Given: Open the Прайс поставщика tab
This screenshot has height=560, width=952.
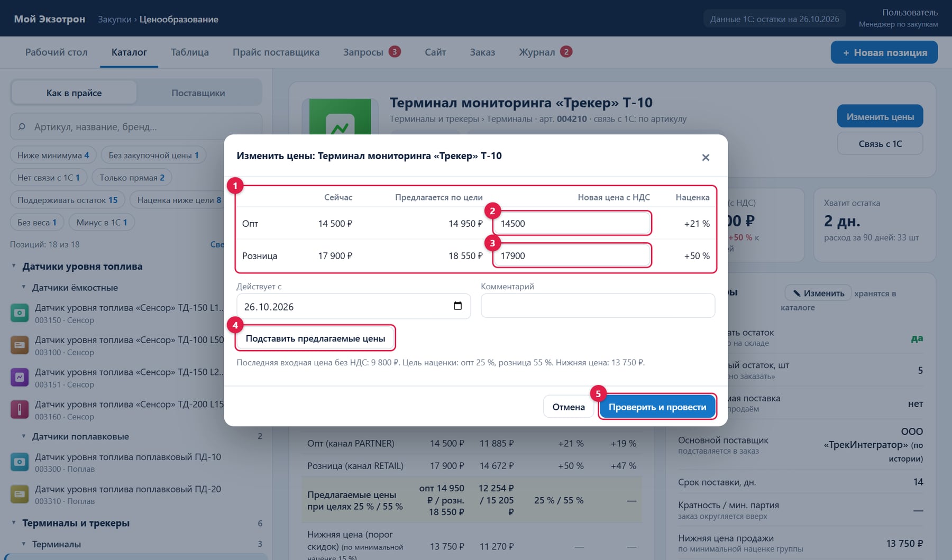Looking at the screenshot, I should click(x=276, y=52).
